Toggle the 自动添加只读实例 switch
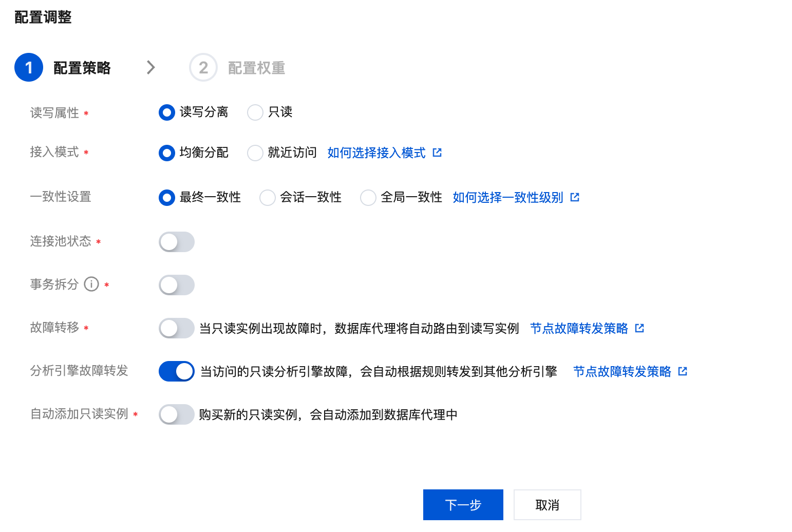 tap(177, 414)
